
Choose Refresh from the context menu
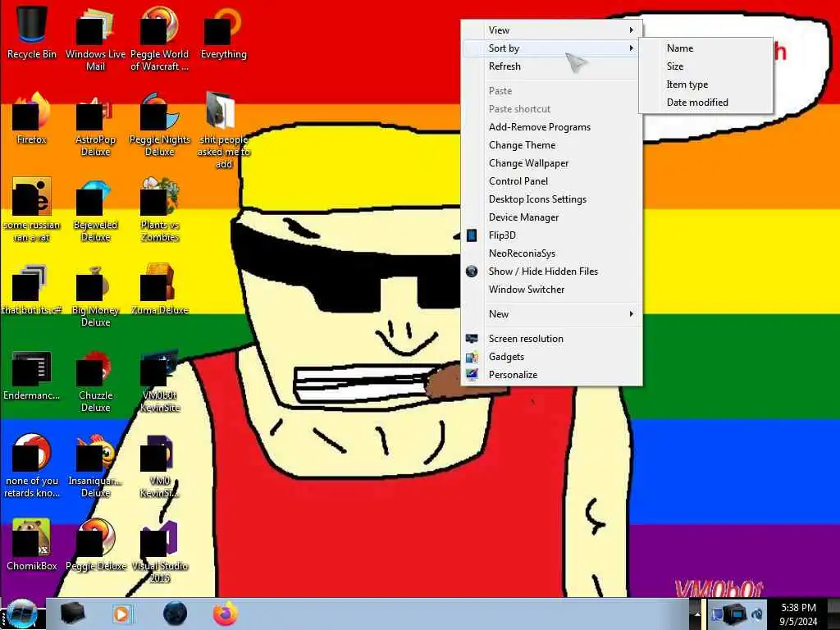552,66
